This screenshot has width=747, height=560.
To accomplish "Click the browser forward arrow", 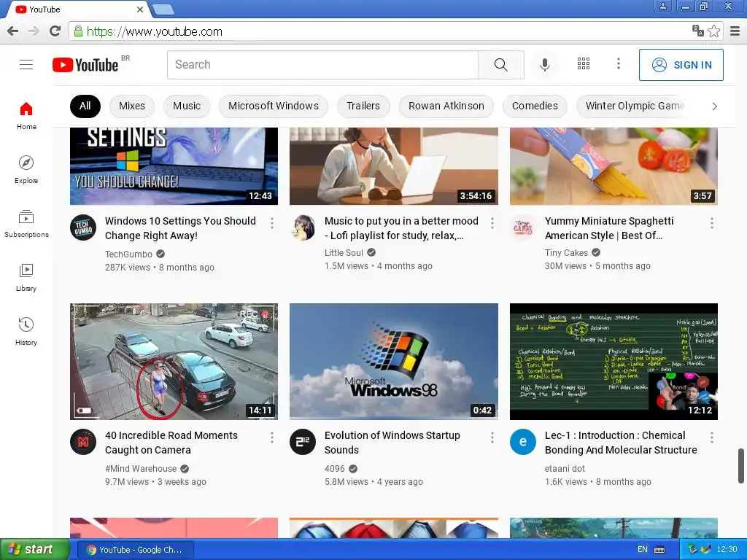I will pos(34,31).
